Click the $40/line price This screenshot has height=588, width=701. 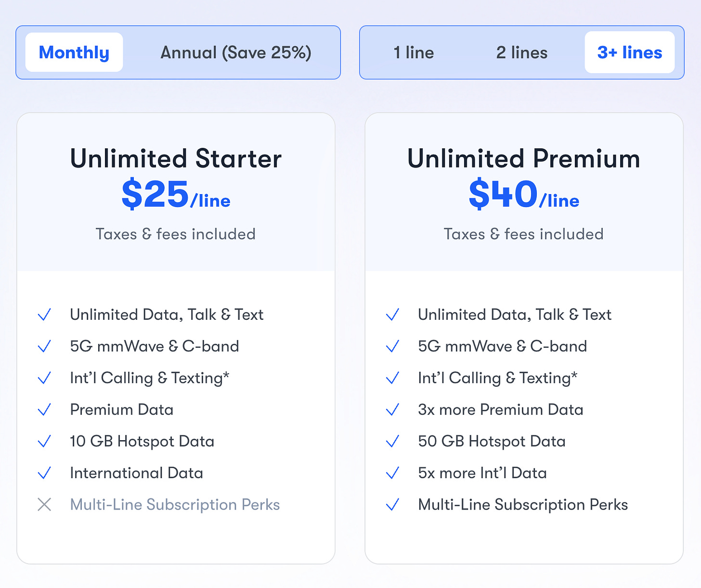coord(524,195)
